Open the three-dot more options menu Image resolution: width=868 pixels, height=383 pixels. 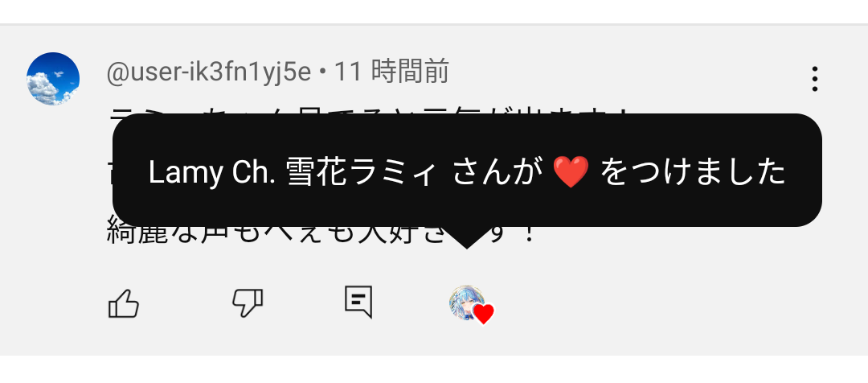tap(814, 80)
